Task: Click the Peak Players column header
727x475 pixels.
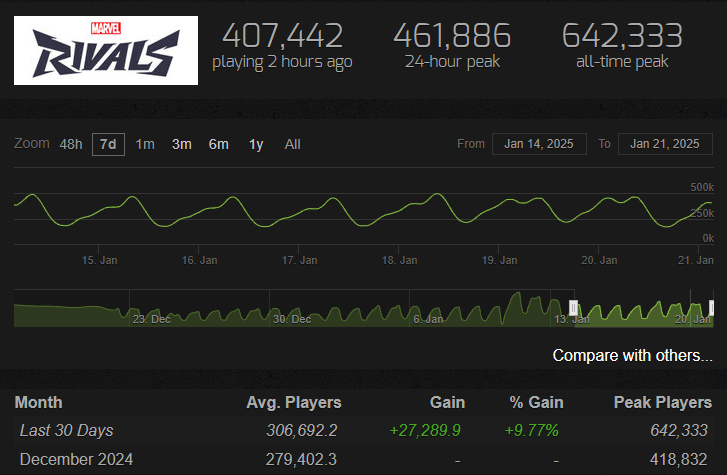Action: (x=663, y=402)
